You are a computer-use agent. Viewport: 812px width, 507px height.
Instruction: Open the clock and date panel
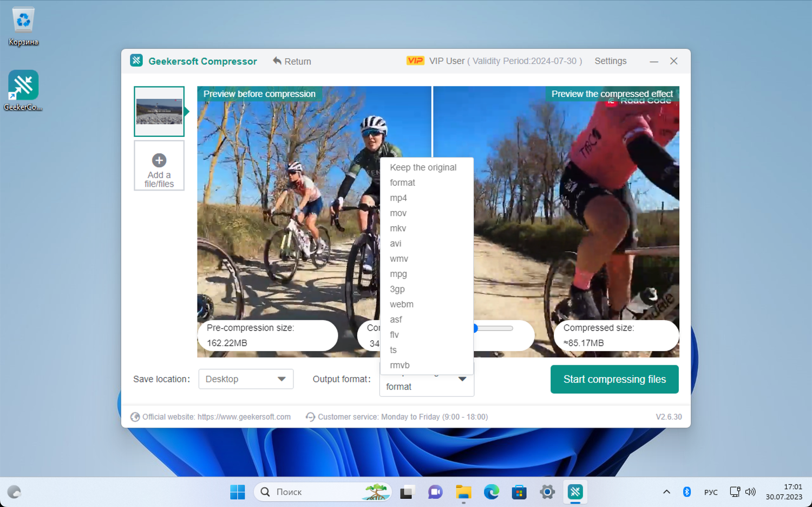pos(784,492)
